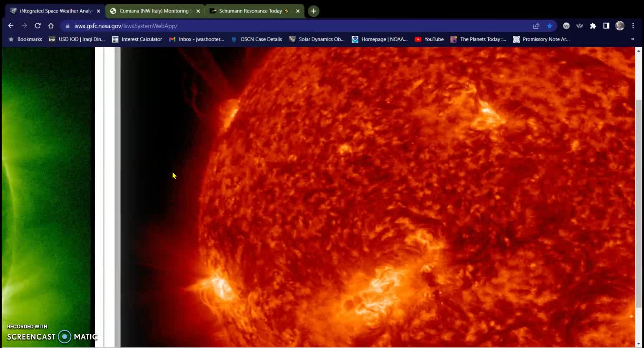Toggle the browser side panel
This screenshot has width=644, height=348.
606,26
